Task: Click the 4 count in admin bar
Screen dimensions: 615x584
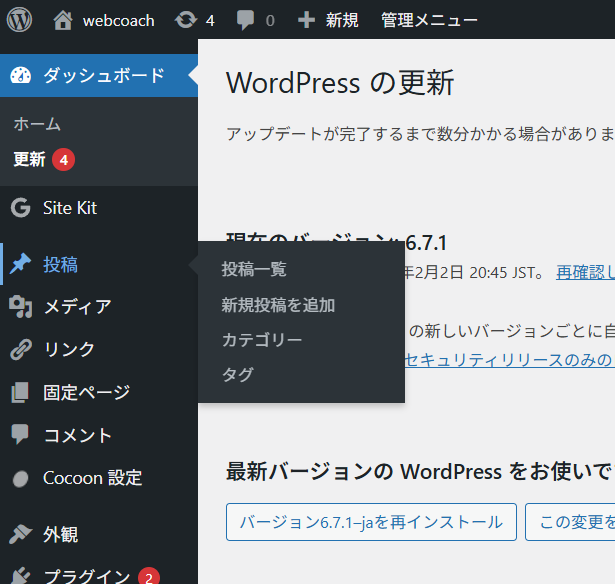Action: [210, 21]
